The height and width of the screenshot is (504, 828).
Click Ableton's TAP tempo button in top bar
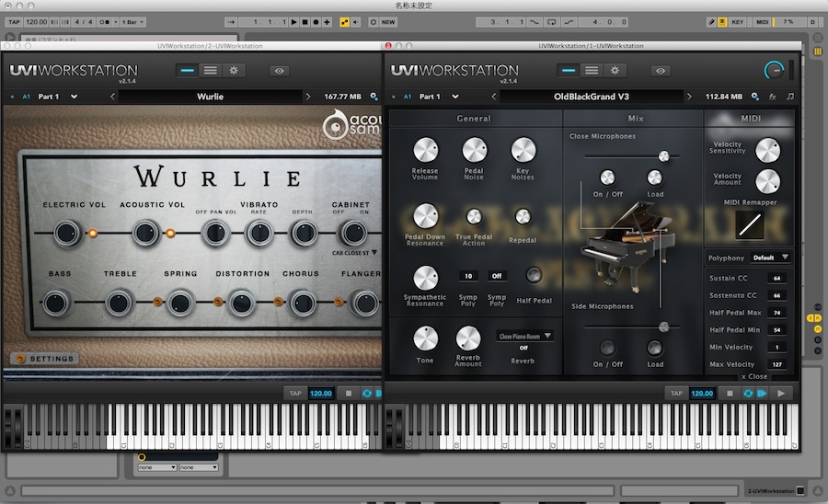click(14, 22)
